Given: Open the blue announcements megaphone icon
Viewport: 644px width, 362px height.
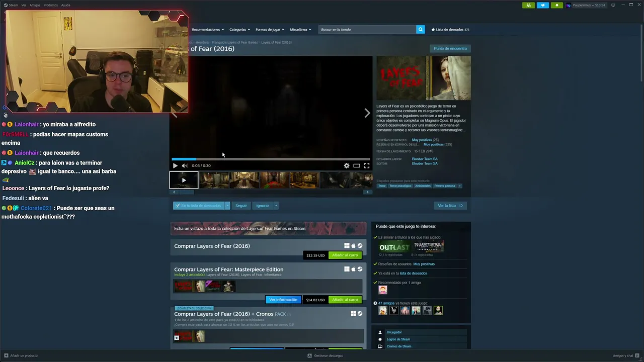Looking at the screenshot, I should pyautogui.click(x=543, y=5).
